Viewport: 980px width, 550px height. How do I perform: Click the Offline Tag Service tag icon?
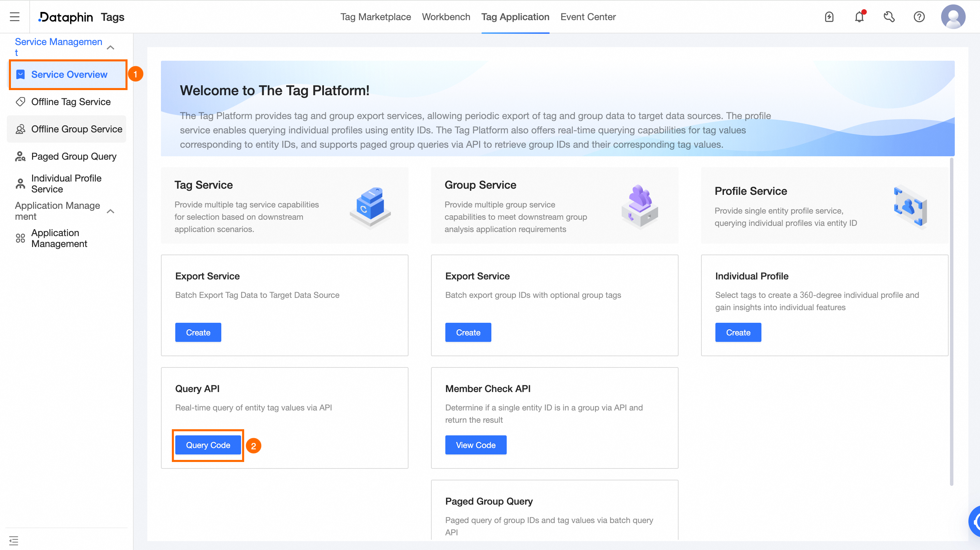point(20,102)
